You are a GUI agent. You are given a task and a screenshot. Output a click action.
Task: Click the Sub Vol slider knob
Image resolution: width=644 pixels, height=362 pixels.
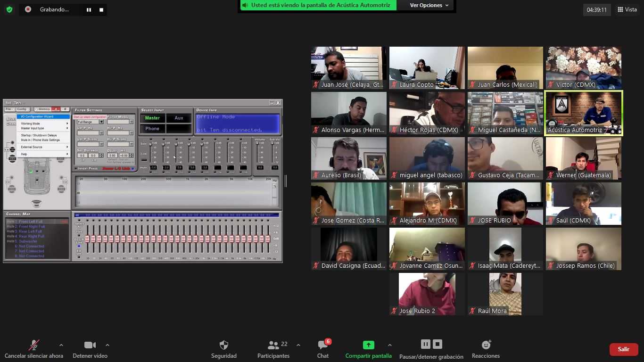pos(272,143)
